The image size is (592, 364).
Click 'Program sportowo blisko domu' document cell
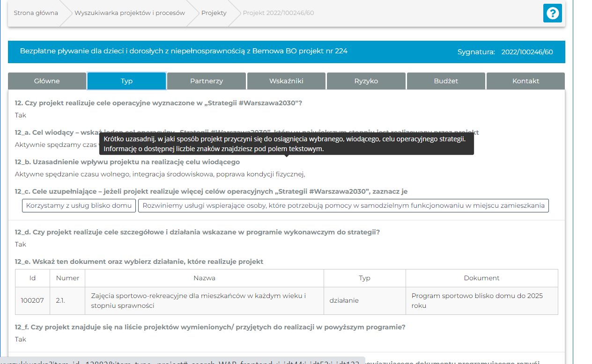click(x=477, y=300)
